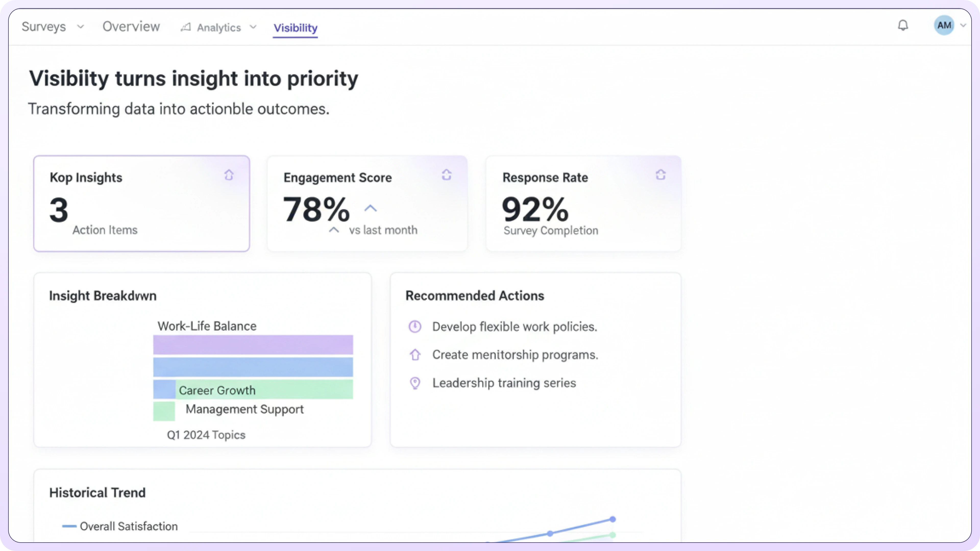Open the Develop flexible work policies action
This screenshot has height=551, width=980.
[x=514, y=327]
